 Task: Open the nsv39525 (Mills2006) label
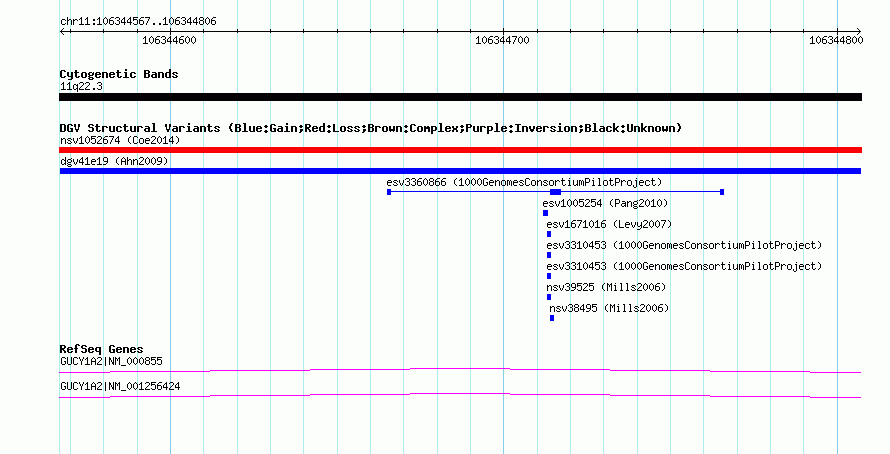pyautogui.click(x=606, y=287)
